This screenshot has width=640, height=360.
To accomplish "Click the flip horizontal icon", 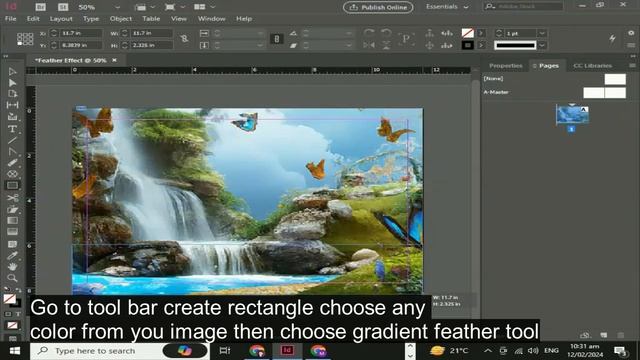I will point(369,45).
